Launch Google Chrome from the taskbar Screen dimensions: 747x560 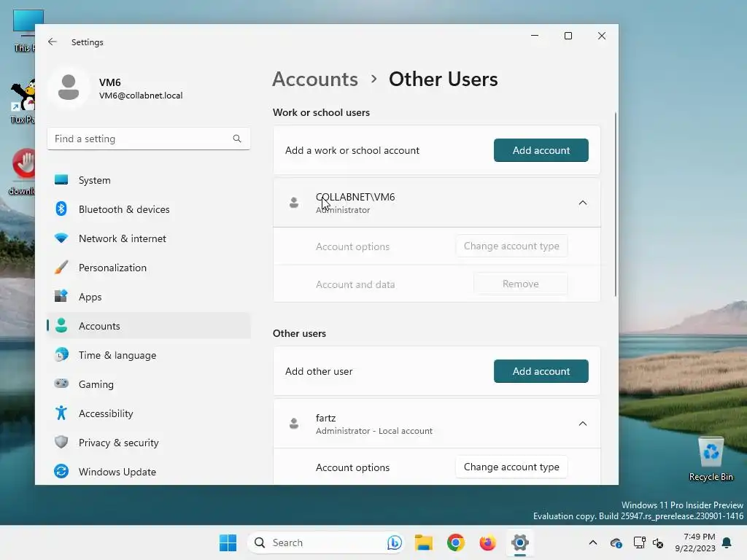pos(456,542)
